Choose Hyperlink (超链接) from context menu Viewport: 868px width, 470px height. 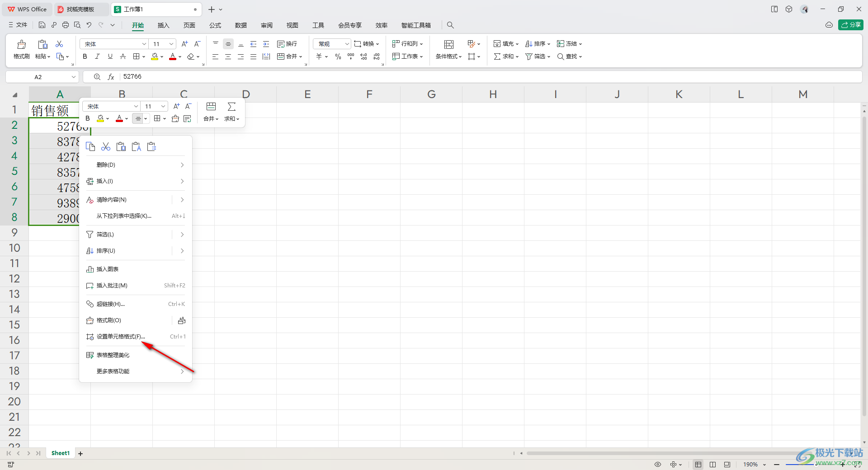click(136, 304)
